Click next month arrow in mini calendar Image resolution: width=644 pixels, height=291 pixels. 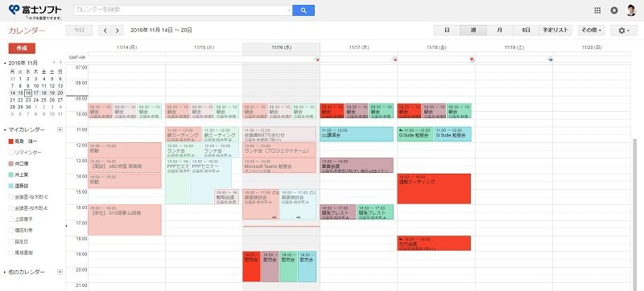[61, 62]
